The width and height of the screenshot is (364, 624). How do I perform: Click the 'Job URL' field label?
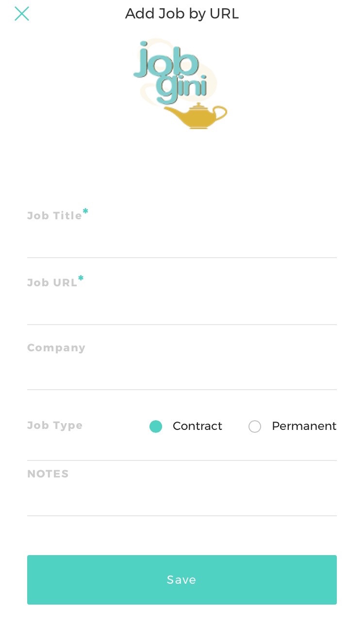coord(52,283)
